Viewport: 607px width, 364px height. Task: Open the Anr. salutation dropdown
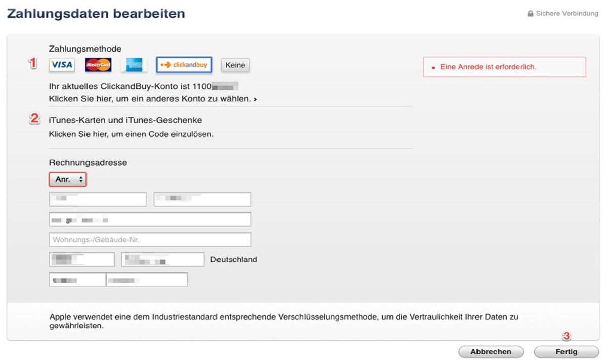[x=68, y=179]
